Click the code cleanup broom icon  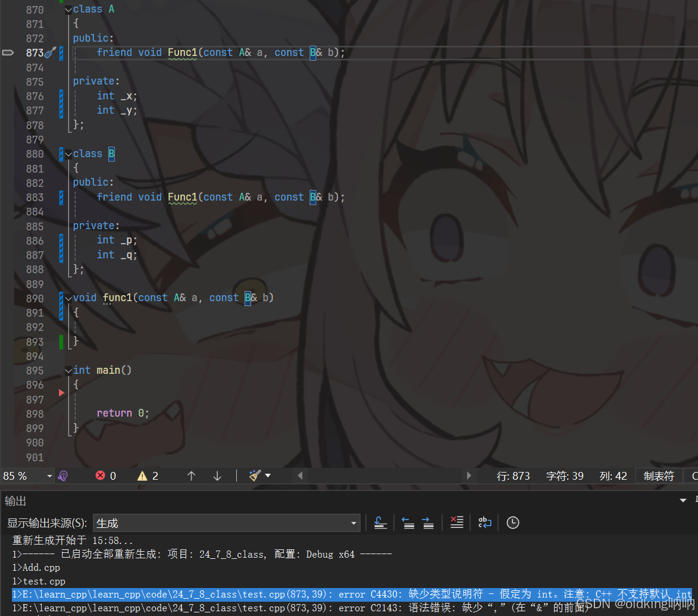(255, 476)
